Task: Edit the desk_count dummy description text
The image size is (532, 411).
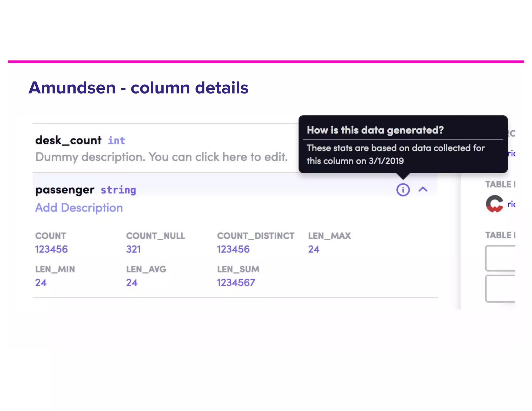Action: coord(161,157)
